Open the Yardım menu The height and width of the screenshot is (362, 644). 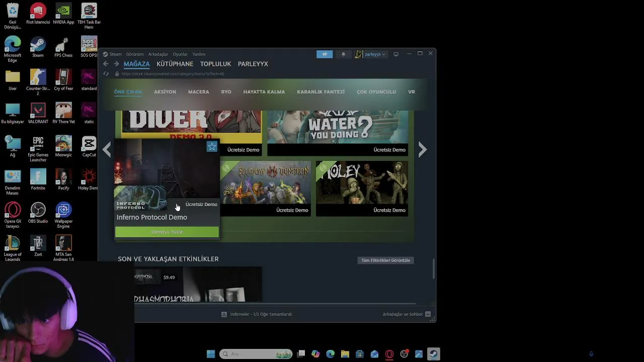(x=199, y=54)
